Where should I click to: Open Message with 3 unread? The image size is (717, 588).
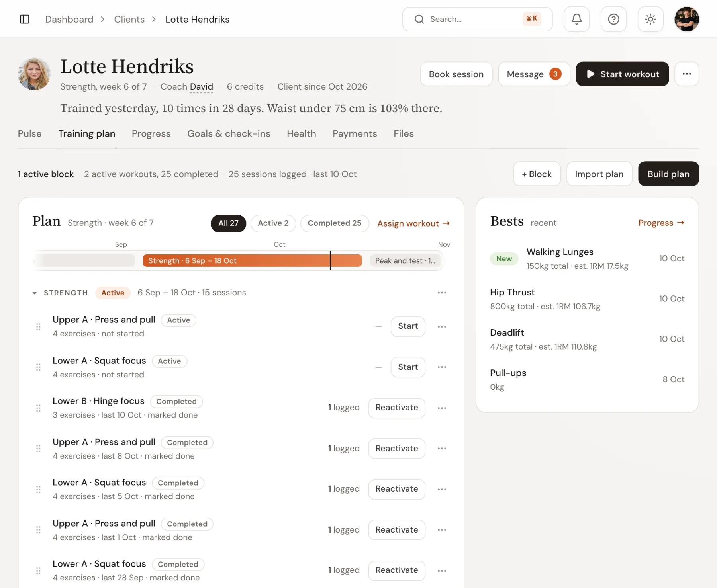coord(534,74)
